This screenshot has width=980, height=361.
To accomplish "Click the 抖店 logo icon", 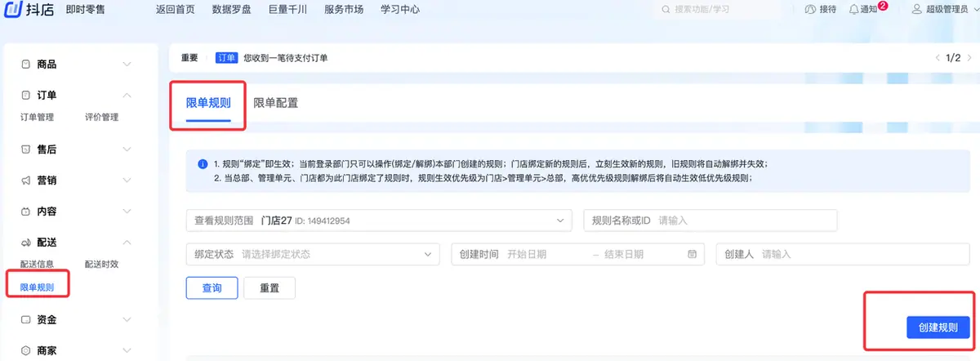I will [13, 10].
